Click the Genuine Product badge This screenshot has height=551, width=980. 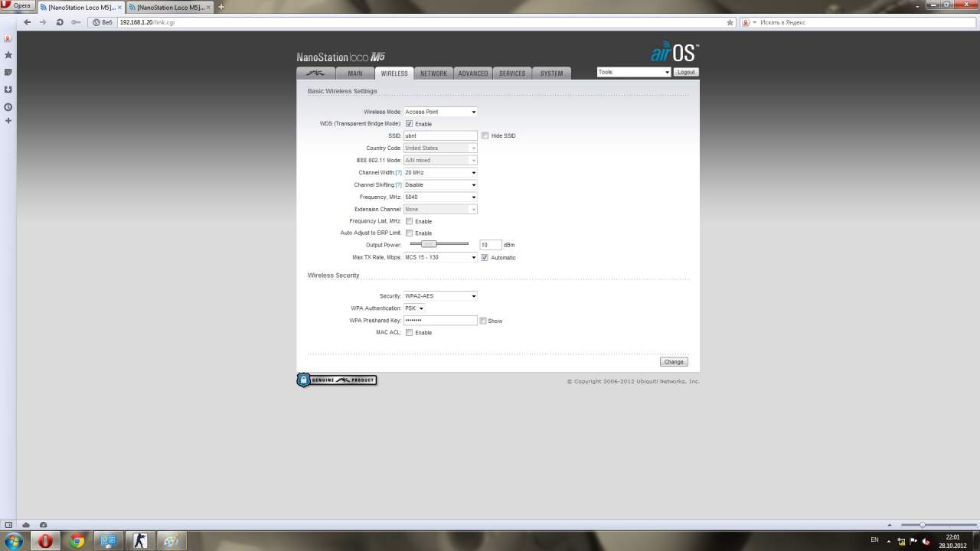pos(337,380)
